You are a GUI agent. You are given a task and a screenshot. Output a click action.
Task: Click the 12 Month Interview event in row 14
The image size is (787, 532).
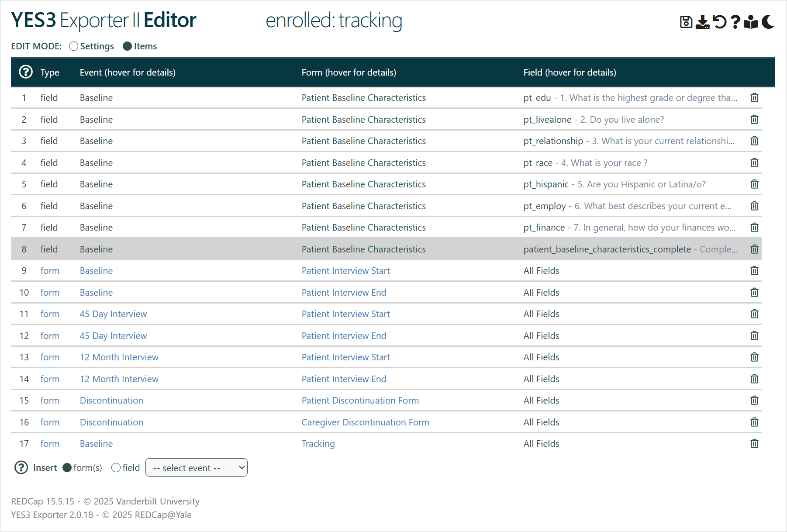point(119,379)
